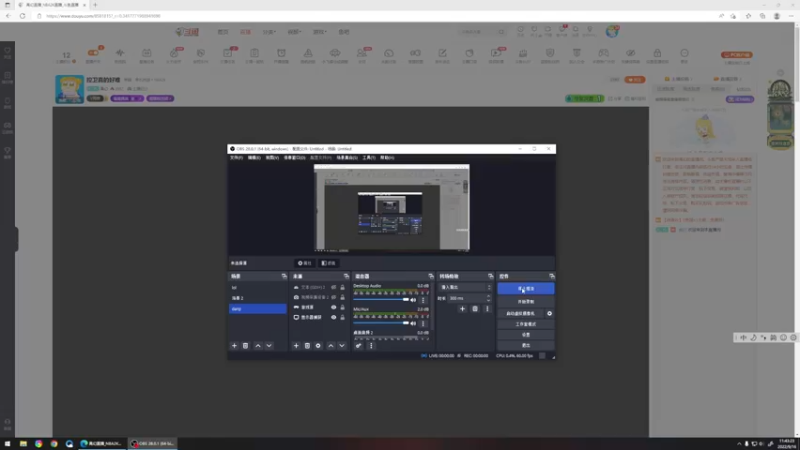Remove the selected source with trash icon
The image size is (800, 450).
click(x=307, y=345)
